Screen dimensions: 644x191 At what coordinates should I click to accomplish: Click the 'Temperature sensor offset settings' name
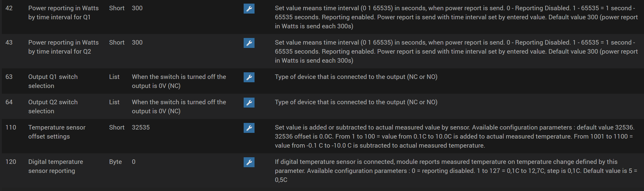(x=57, y=132)
